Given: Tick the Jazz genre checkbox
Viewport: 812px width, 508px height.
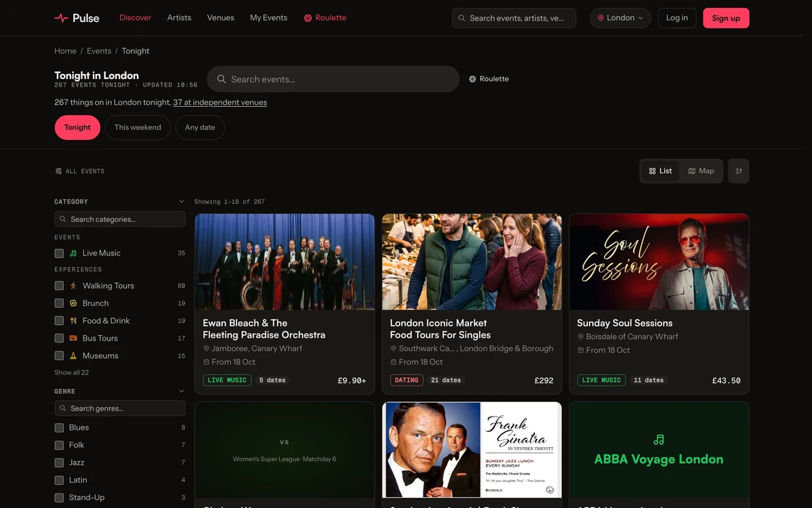Looking at the screenshot, I should [x=59, y=462].
